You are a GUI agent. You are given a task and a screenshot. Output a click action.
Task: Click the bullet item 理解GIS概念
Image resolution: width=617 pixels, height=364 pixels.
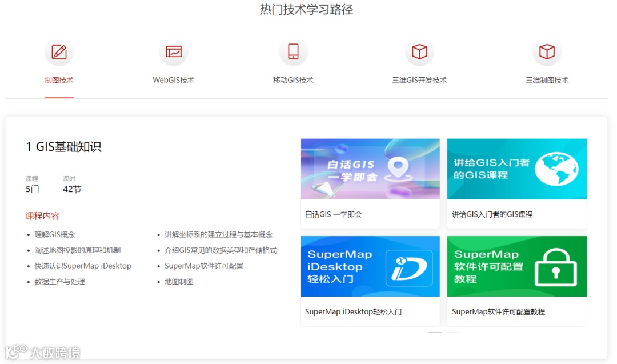click(55, 235)
